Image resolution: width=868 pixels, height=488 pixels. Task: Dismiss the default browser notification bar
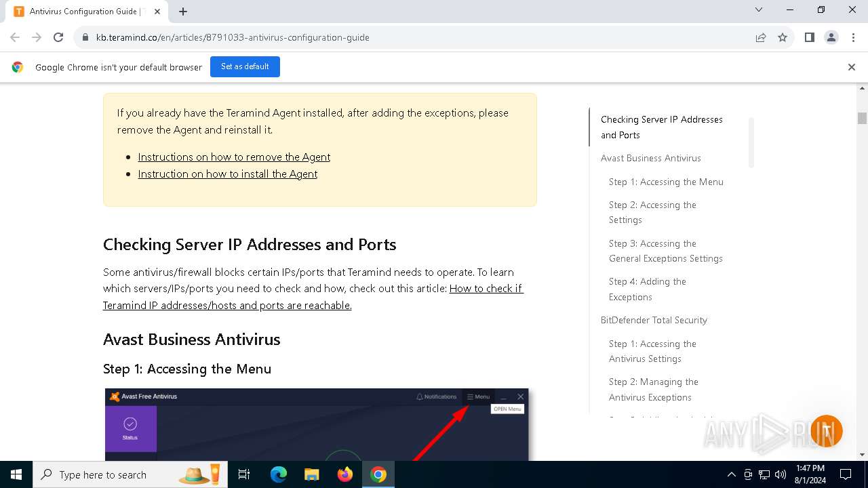(852, 67)
